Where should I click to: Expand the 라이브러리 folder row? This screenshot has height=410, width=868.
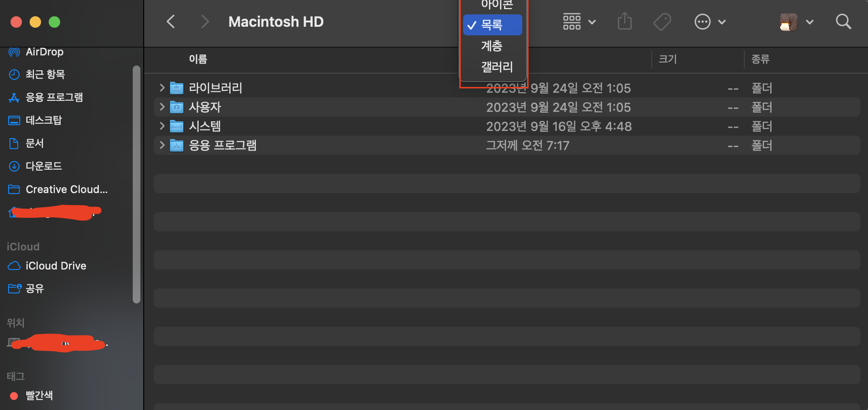pos(162,87)
